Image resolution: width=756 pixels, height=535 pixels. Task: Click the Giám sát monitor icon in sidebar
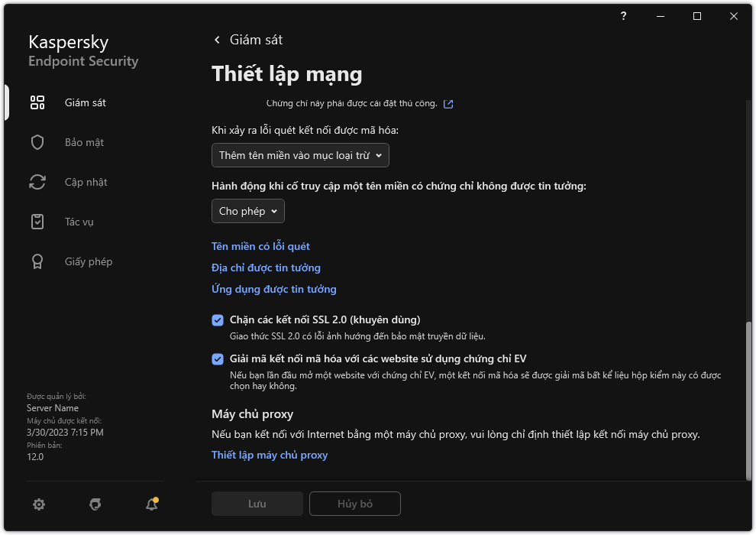(37, 102)
